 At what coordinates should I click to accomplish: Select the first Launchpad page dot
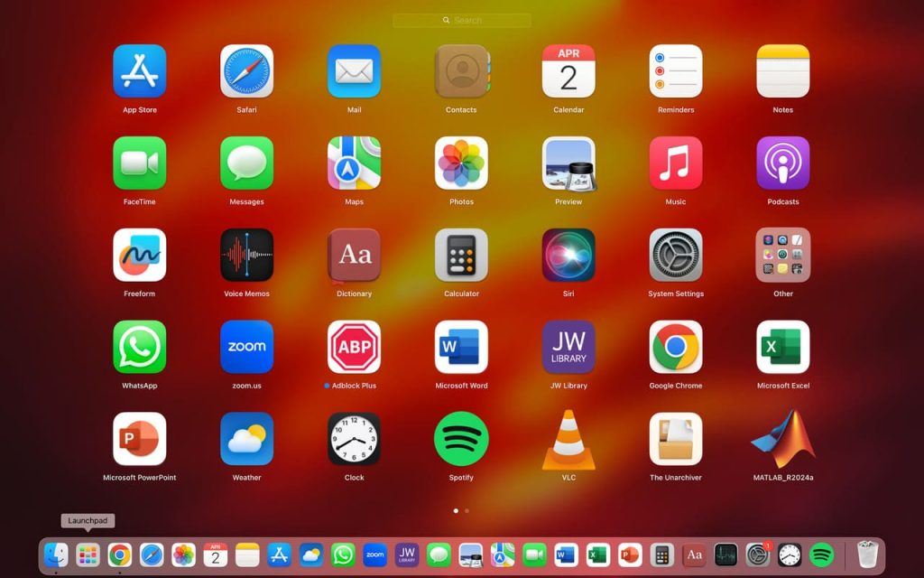click(456, 511)
